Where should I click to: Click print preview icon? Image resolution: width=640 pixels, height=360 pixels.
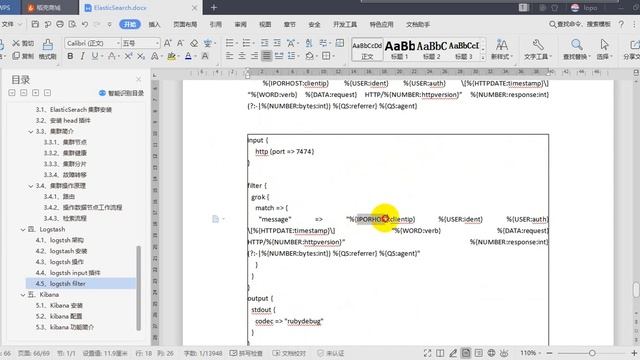(72, 24)
